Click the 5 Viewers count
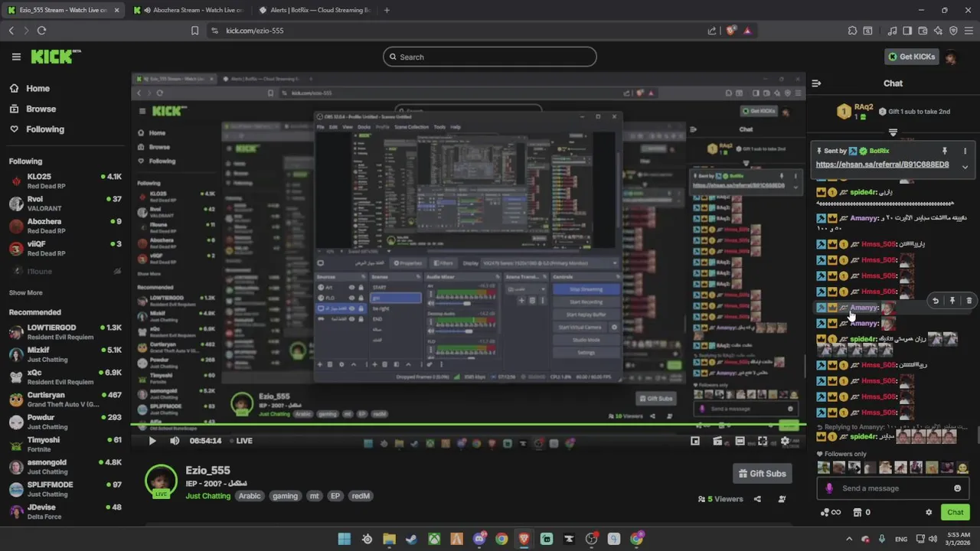The image size is (980, 551). pos(720,499)
